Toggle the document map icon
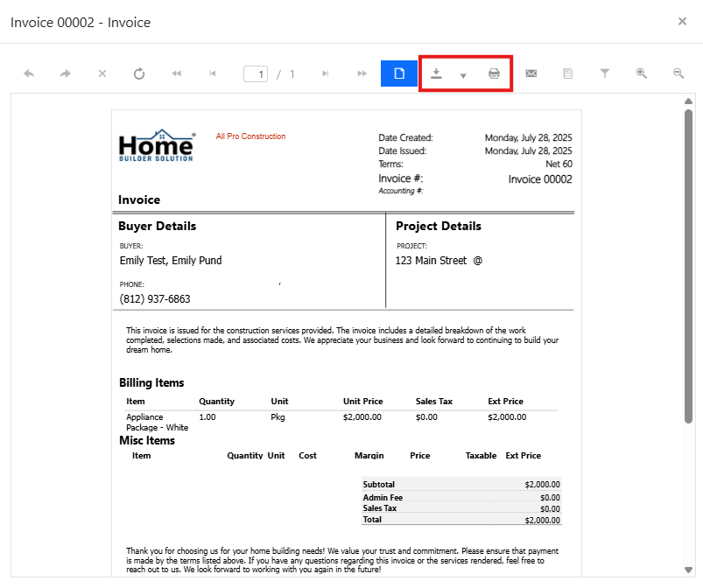The image size is (703, 588). coord(568,73)
